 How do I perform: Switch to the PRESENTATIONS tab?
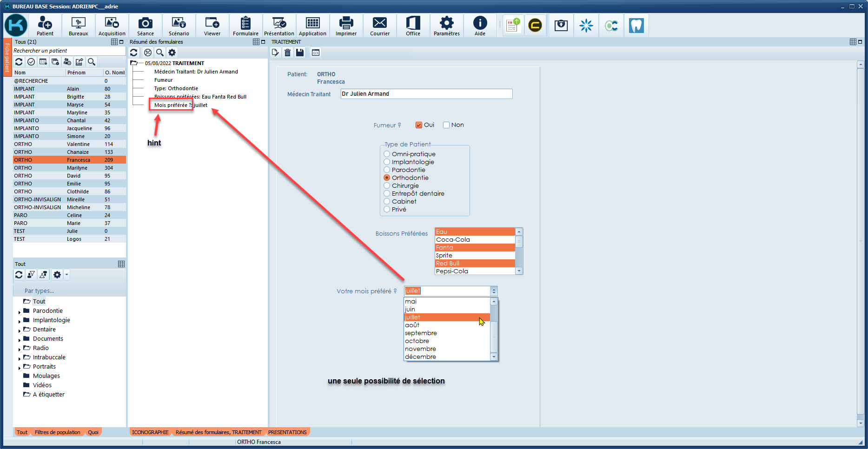coord(287,432)
